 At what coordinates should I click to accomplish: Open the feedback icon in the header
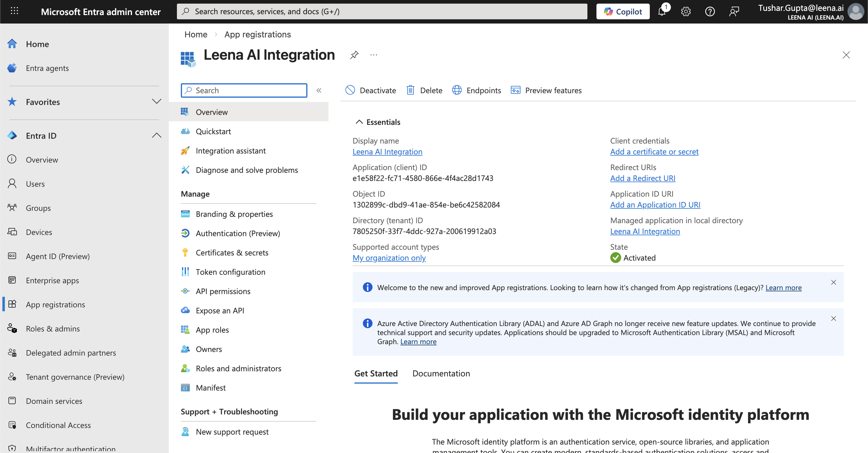tap(734, 11)
